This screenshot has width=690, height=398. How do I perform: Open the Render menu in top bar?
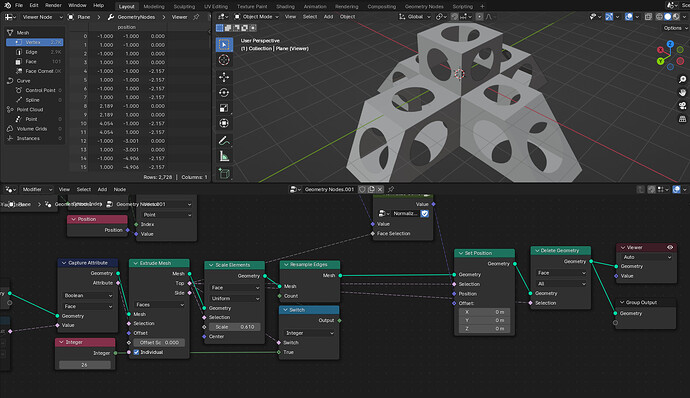[x=53, y=5]
